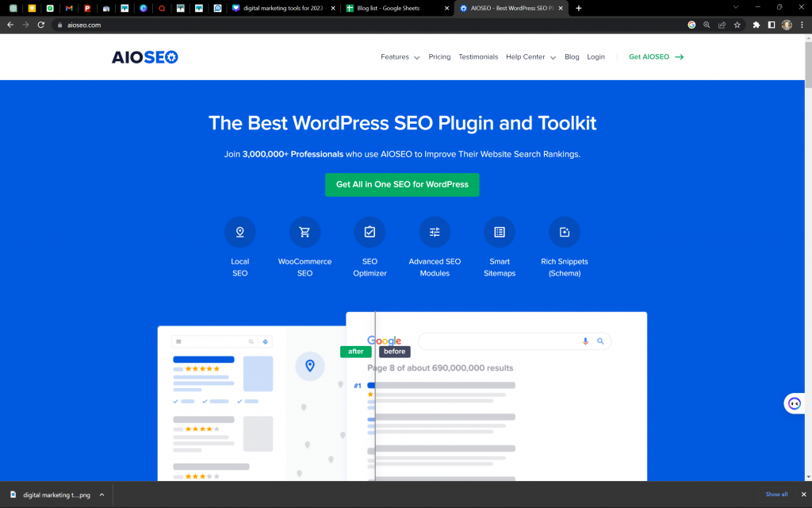Click the page vertical scrollbar thumb
Screen dimensions: 812x508
808,65
